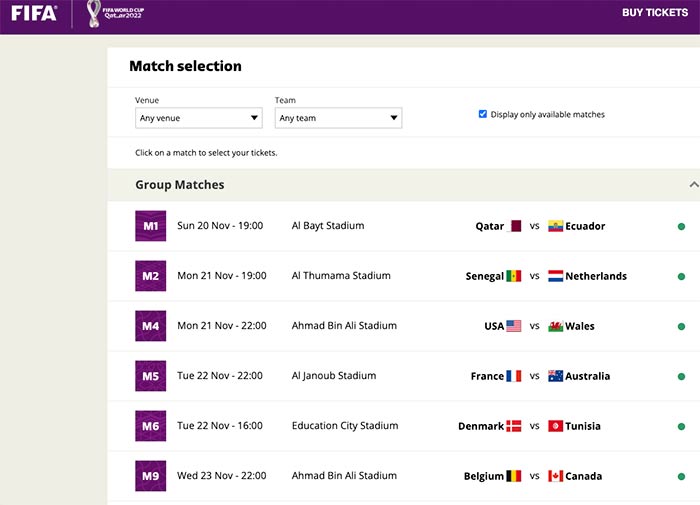
Task: Open the Team dropdown
Action: click(338, 118)
